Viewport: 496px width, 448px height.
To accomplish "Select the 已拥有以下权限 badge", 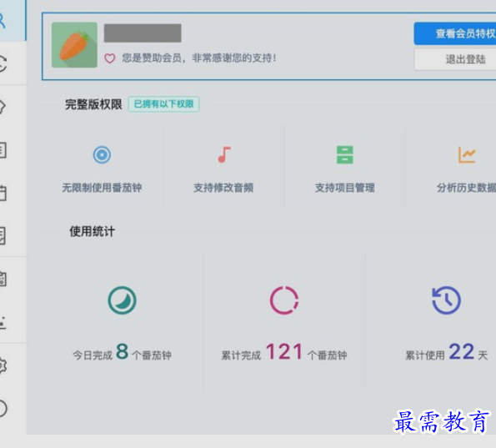I will 164,103.
